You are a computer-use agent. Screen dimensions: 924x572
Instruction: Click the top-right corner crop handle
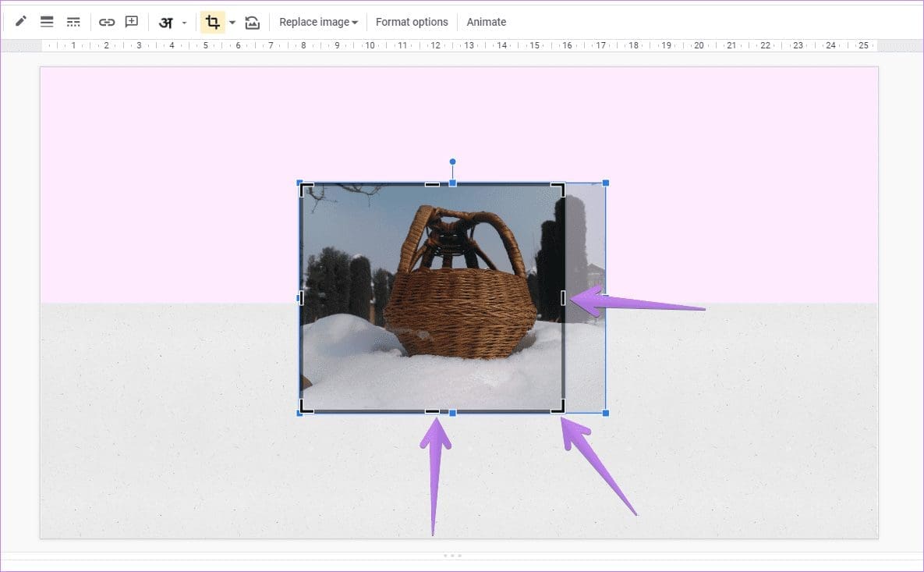558,190
